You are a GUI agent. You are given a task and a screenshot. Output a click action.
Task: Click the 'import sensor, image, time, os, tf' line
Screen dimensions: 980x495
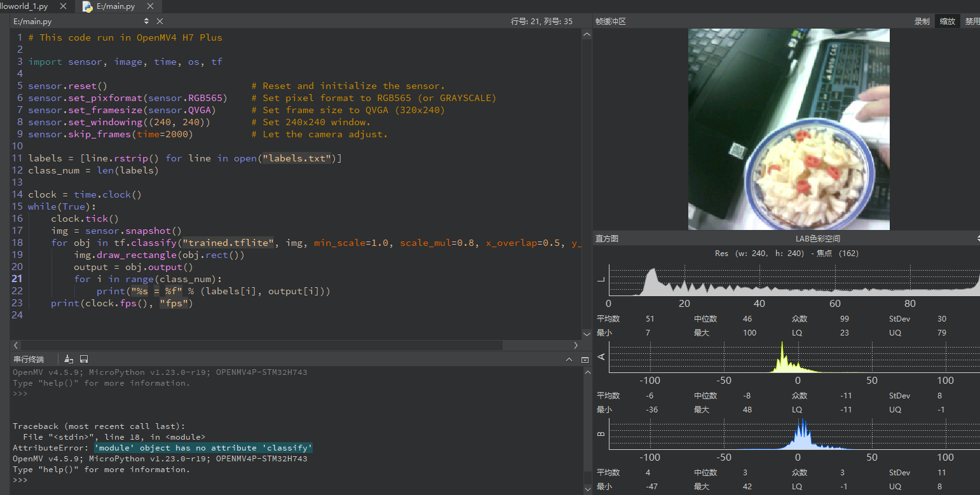[125, 62]
